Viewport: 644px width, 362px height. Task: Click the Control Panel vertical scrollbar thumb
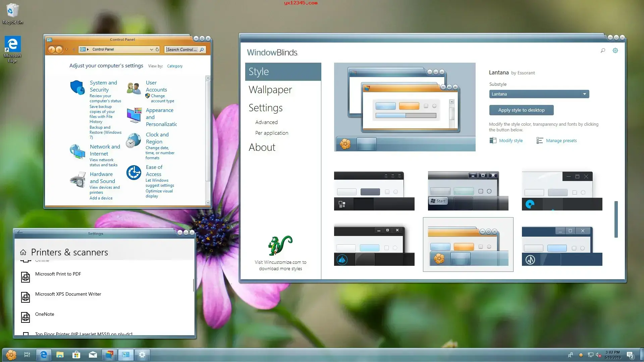(x=208, y=131)
